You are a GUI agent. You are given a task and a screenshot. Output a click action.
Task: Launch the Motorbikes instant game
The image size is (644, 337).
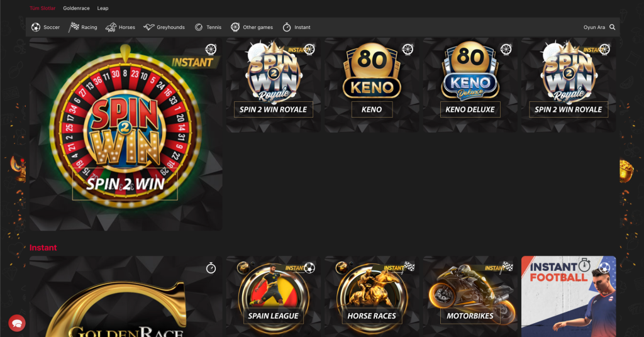pyautogui.click(x=470, y=297)
